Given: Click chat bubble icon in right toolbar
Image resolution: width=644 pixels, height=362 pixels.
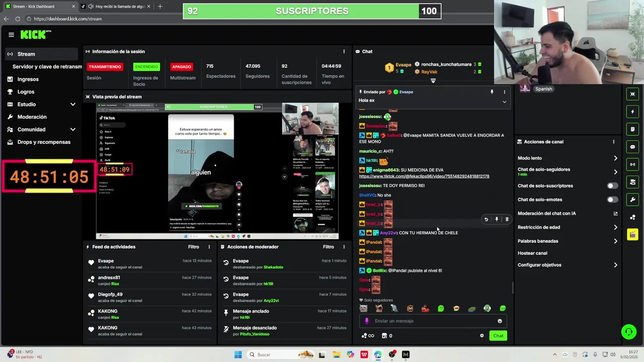Looking at the screenshot, I should click(632, 147).
